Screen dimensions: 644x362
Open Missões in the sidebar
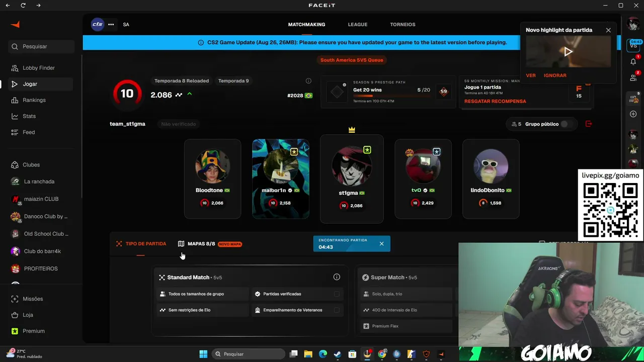pyautogui.click(x=41, y=299)
